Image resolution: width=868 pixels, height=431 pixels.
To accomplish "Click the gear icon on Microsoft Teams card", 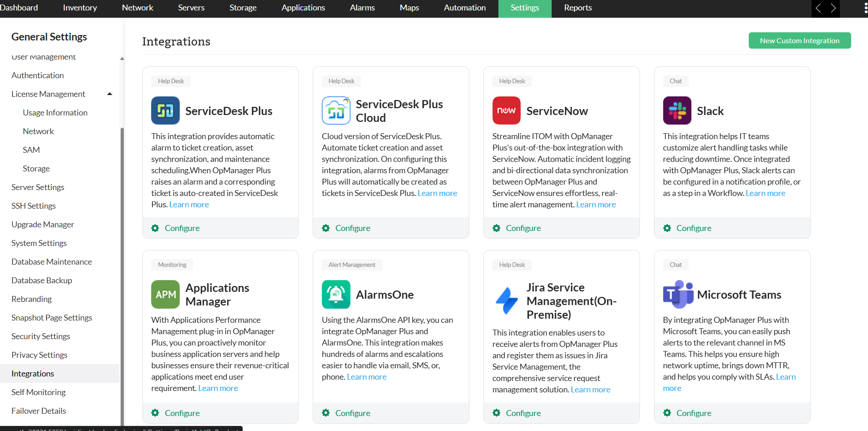I will tap(667, 413).
